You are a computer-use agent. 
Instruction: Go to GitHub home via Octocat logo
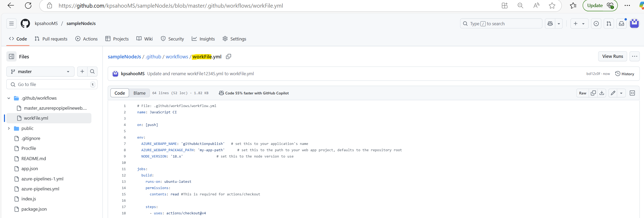tap(25, 23)
